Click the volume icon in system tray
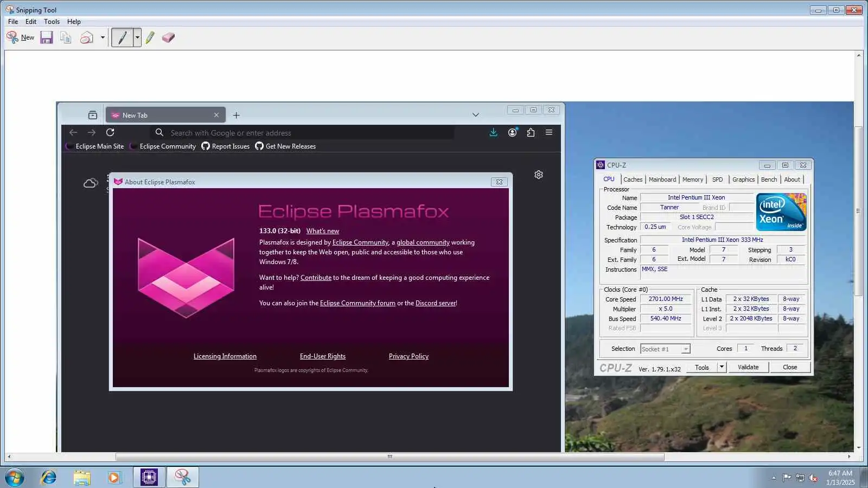The width and height of the screenshot is (868, 488). pyautogui.click(x=813, y=478)
